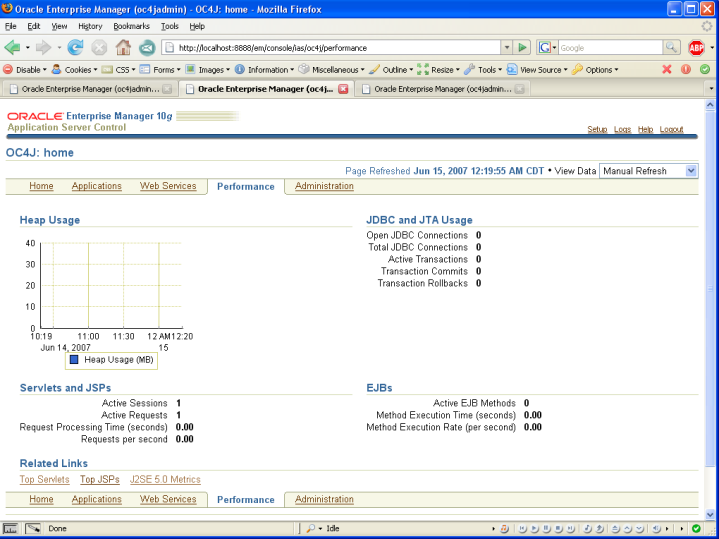The width and height of the screenshot is (719, 539).
Task: Click the Stop loading button
Action: [x=99, y=47]
